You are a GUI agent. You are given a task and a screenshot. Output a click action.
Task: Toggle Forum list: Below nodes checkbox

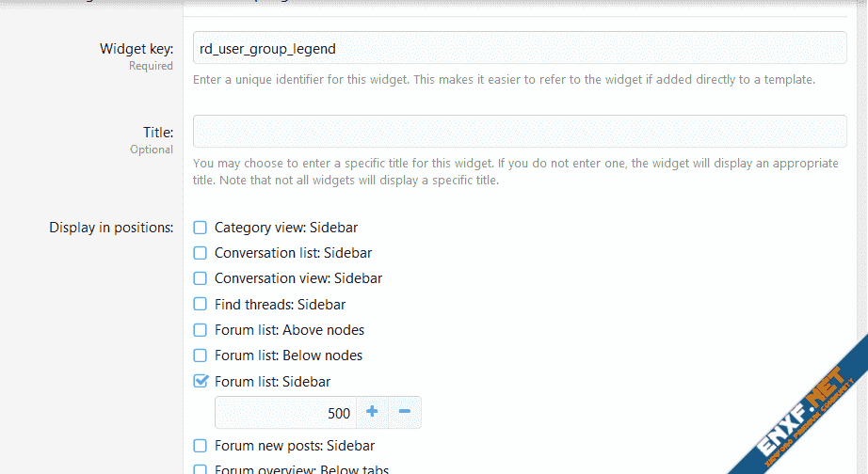(x=200, y=355)
